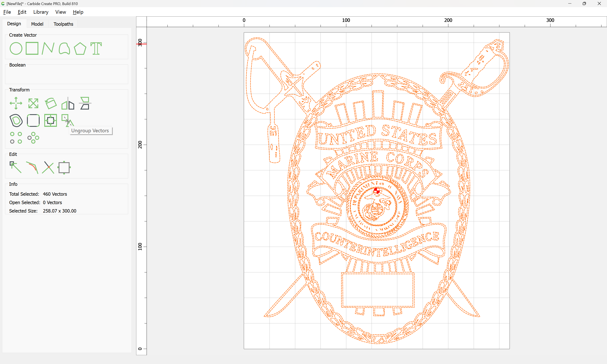The height and width of the screenshot is (364, 607).
Task: Click the Ungroup Vectors icon
Action: coord(67,120)
